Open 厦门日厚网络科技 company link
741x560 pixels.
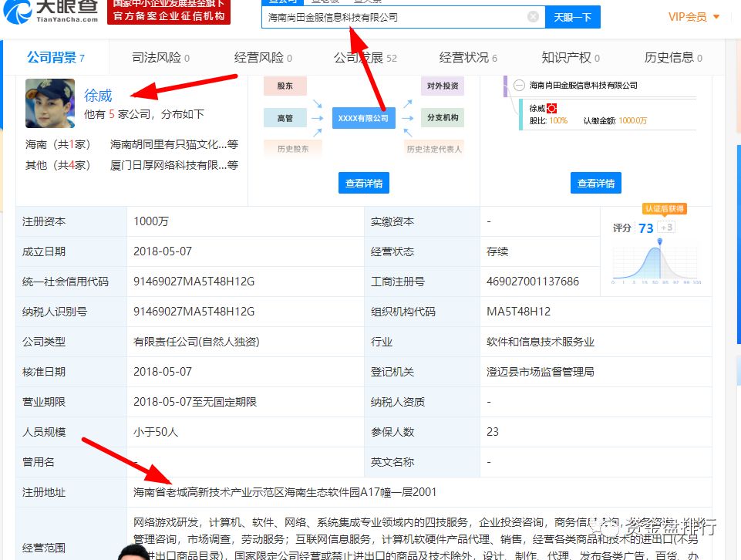pyautogui.click(x=174, y=165)
